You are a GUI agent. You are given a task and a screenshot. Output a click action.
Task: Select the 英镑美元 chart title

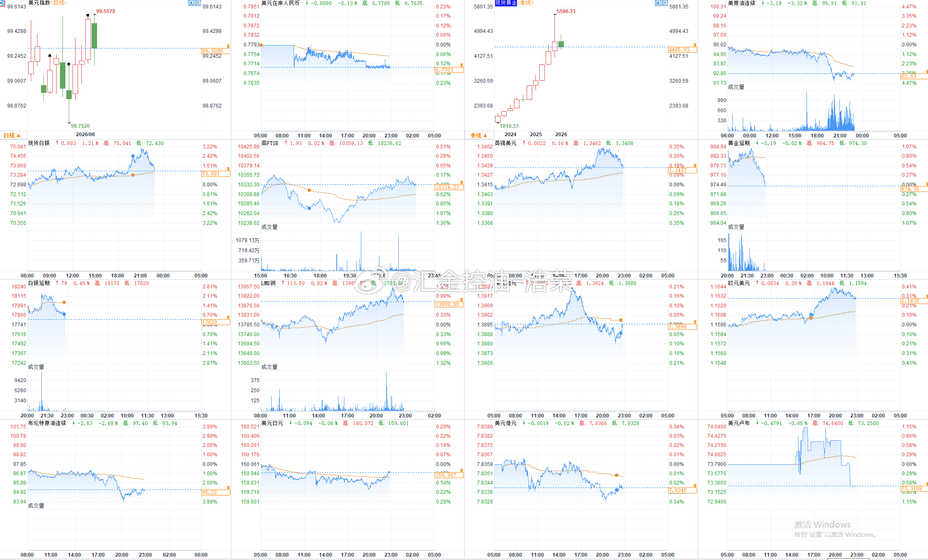coord(506,143)
